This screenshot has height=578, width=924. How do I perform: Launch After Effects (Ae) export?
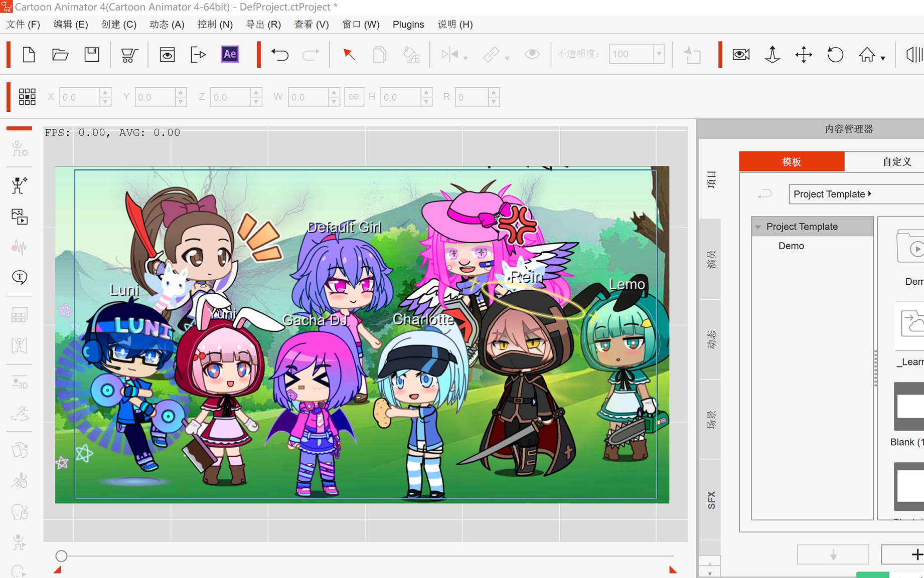[x=230, y=54]
